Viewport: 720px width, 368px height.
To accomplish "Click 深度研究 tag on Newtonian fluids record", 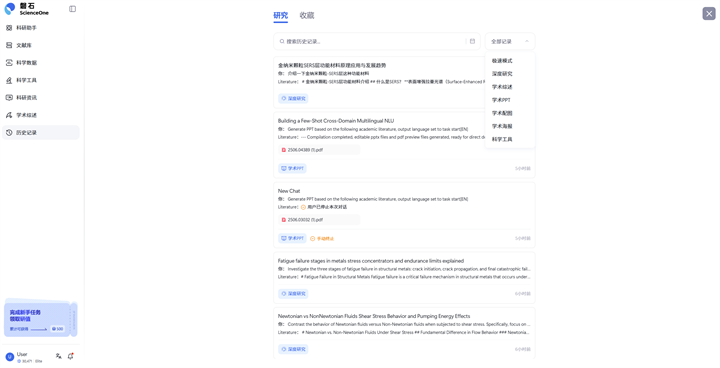I will (293, 349).
